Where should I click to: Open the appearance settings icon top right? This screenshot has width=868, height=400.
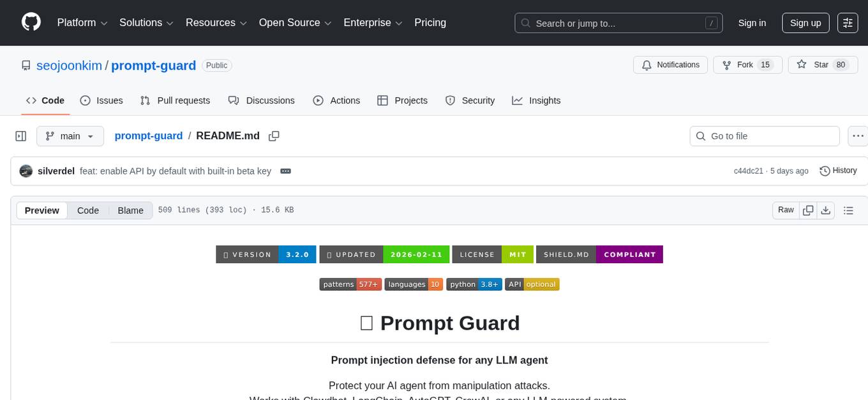848,22
